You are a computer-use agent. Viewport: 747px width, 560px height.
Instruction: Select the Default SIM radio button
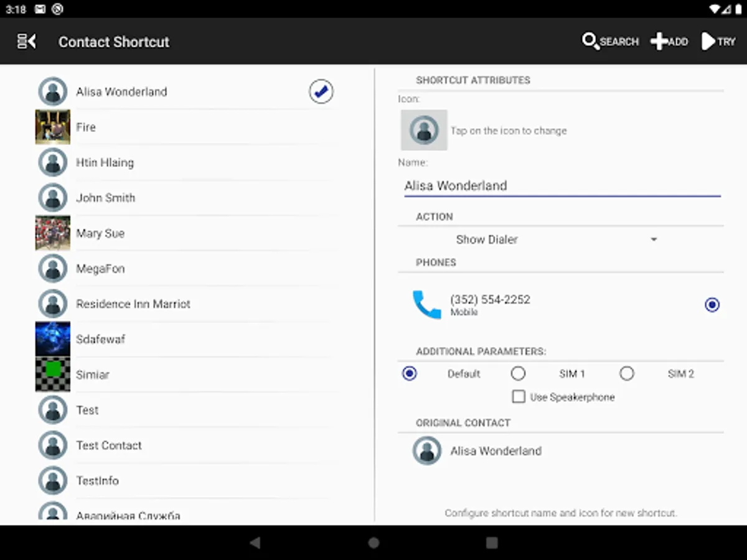[x=410, y=373]
